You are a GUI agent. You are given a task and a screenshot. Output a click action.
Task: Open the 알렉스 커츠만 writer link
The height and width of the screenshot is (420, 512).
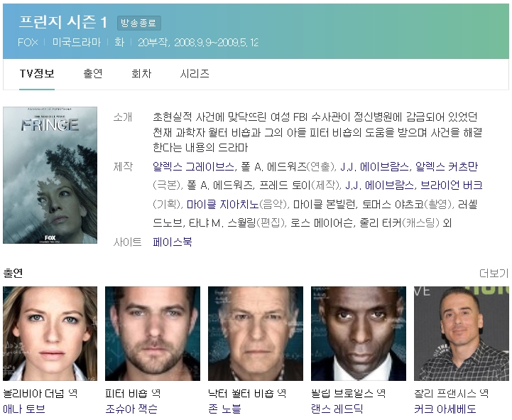pyautogui.click(x=449, y=166)
